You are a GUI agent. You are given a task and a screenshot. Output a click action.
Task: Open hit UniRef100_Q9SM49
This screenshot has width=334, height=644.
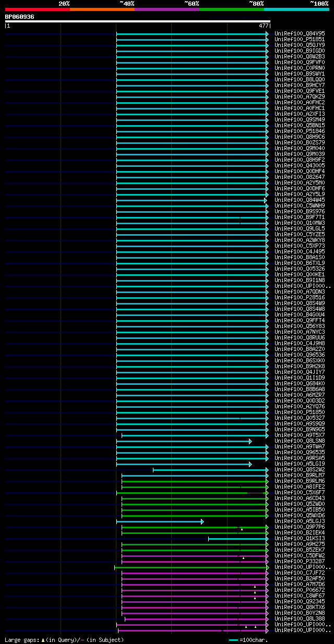tap(300, 119)
